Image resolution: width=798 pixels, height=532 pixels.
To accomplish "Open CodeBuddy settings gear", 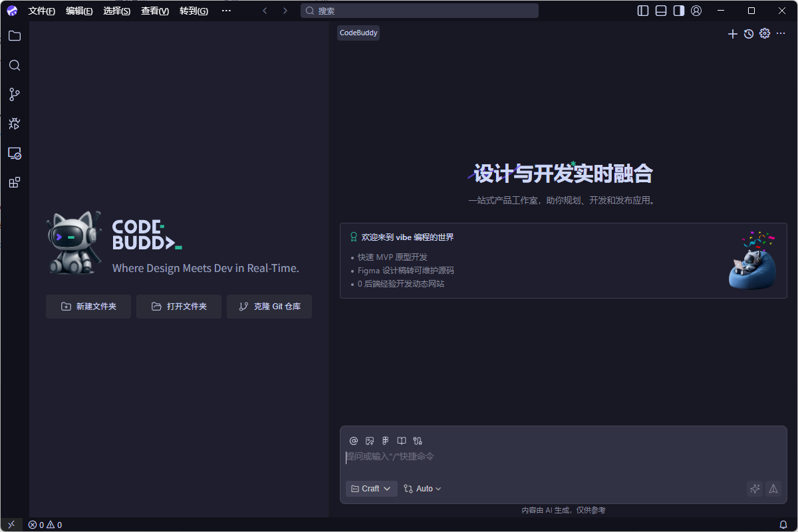I will [764, 33].
